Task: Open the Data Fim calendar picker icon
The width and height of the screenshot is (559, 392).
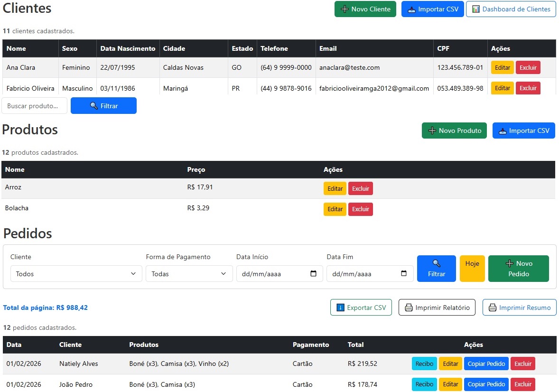Action: click(x=404, y=273)
